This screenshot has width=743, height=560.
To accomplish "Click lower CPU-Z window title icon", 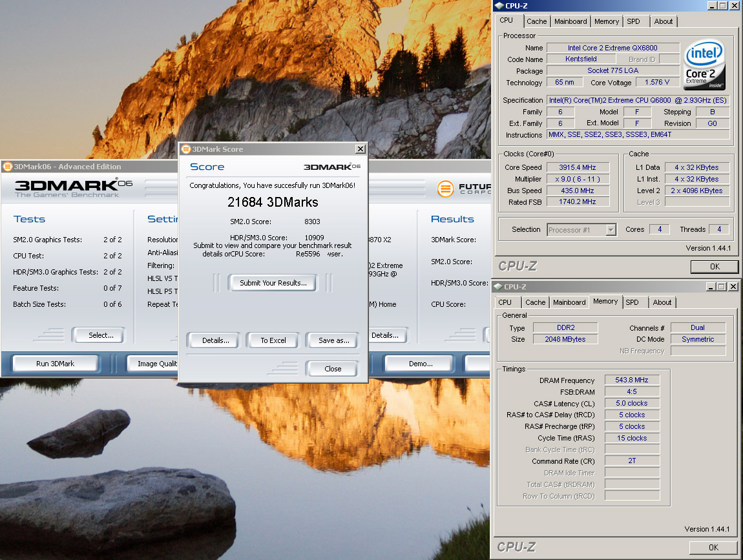I will 498,287.
